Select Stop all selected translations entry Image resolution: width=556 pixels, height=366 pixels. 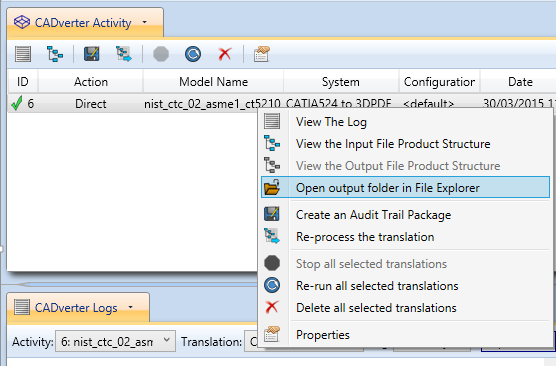pyautogui.click(x=405, y=264)
